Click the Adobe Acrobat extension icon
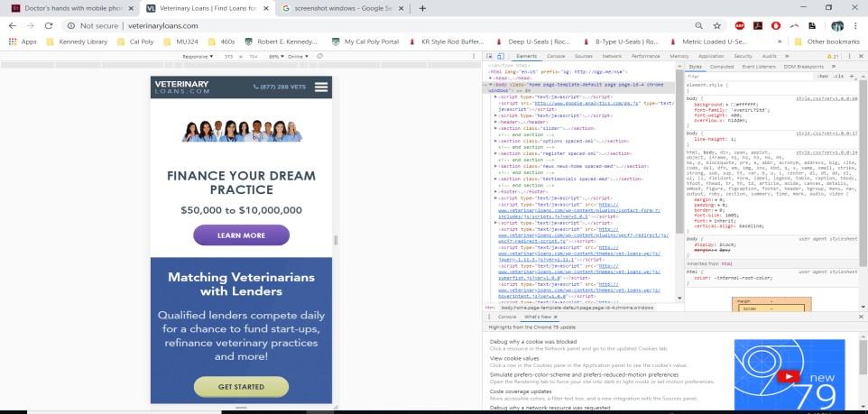The height and width of the screenshot is (414, 868). click(758, 25)
